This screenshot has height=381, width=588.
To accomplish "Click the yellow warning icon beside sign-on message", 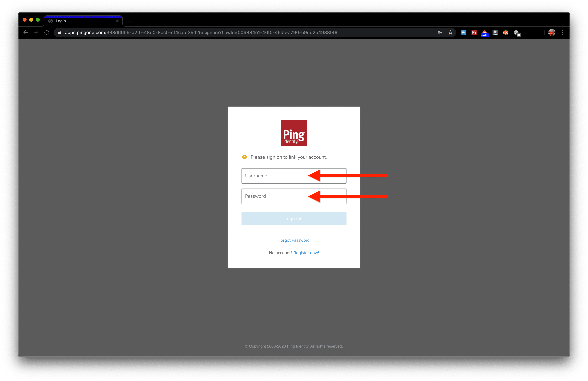I will pos(244,157).
